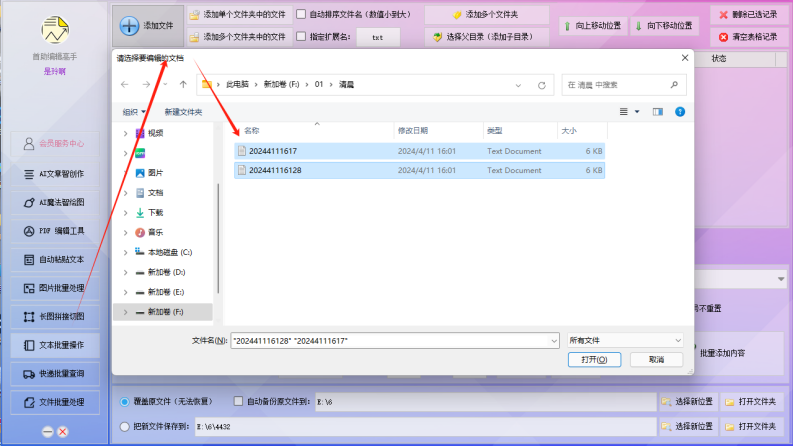
Task: Open AI魔法智绘图 sidebar item
Action: tap(55, 202)
